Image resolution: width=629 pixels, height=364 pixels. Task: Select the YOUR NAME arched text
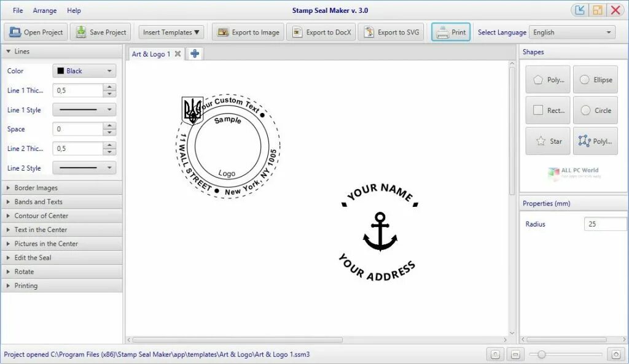[380, 193]
